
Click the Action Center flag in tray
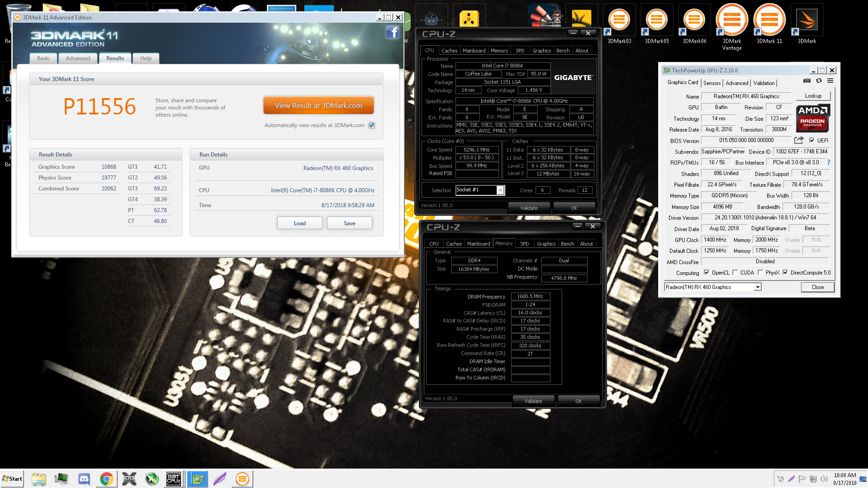coord(802,479)
